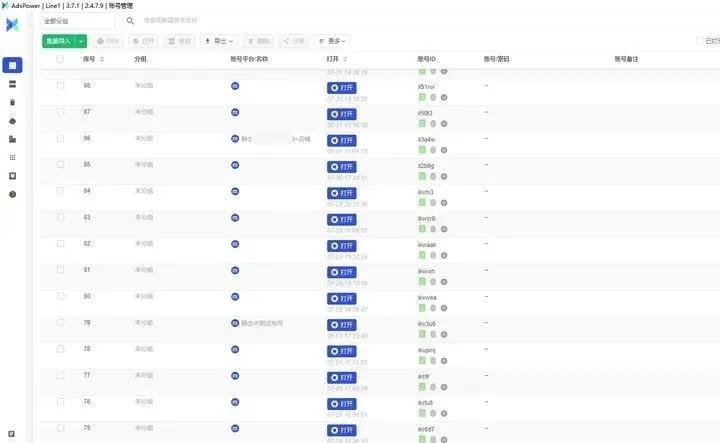
Task: Click the platform icon in row 88
Action: click(235, 86)
